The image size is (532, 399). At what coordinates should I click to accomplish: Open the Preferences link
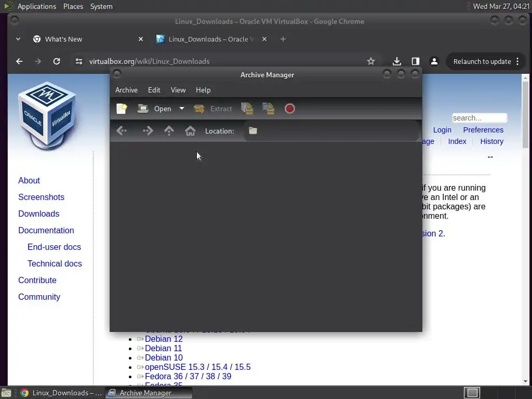(x=483, y=130)
